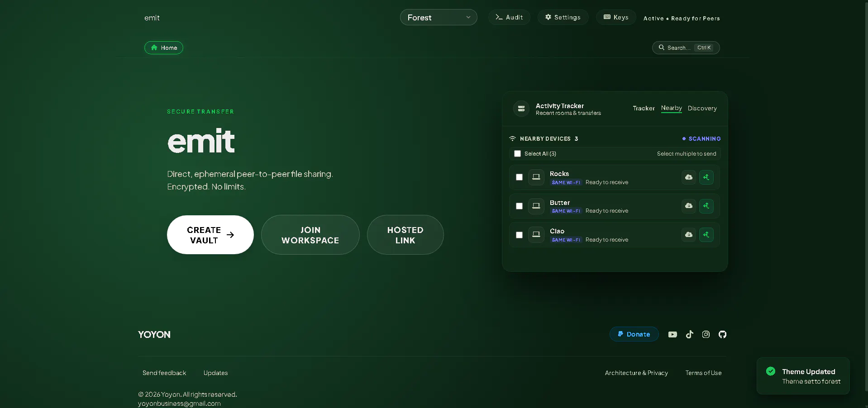Click the laptop icon for Butter

(536, 206)
